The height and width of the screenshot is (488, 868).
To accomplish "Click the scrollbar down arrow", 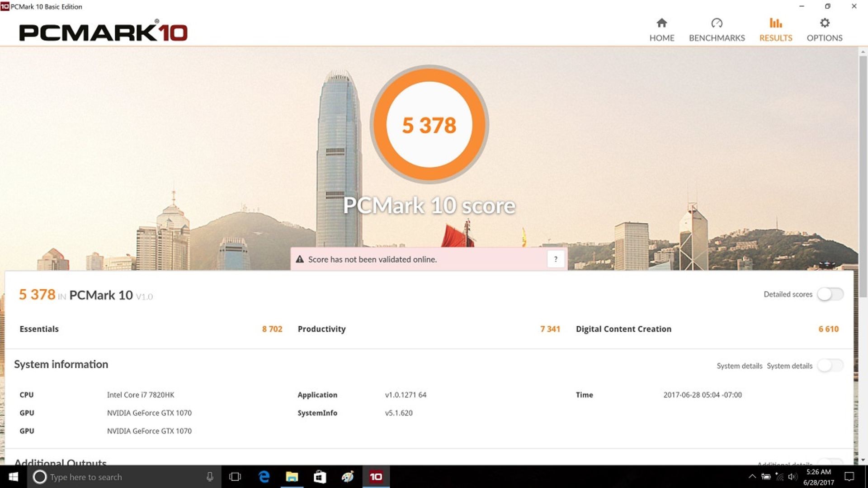I will pyautogui.click(x=863, y=460).
